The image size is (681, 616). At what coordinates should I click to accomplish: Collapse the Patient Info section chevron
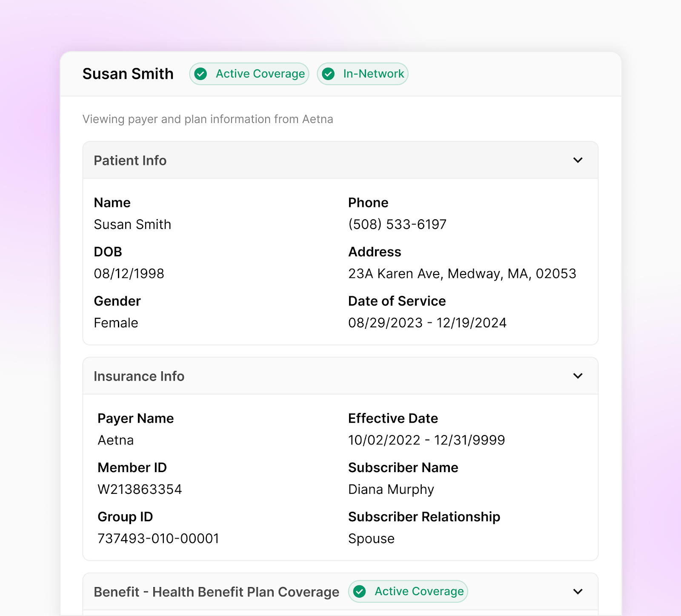pos(578,160)
